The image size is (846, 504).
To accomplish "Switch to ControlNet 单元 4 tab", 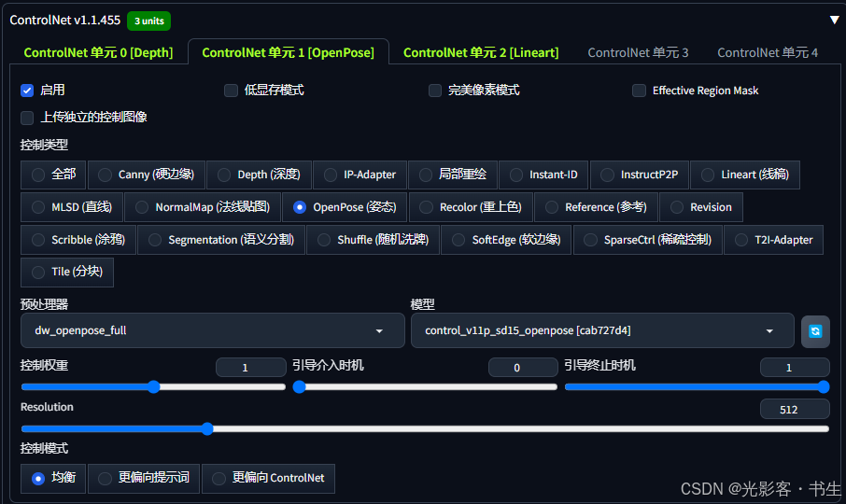I will 768,53.
